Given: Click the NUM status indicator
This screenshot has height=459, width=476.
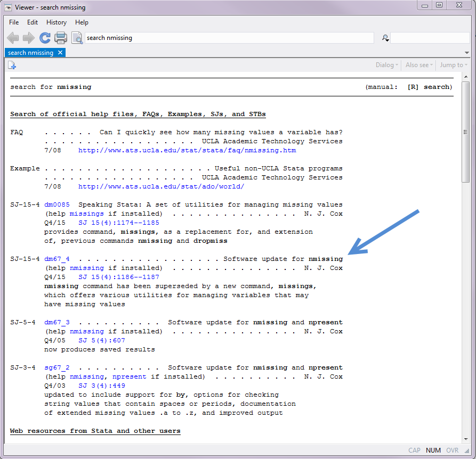Looking at the screenshot, I should (433, 450).
